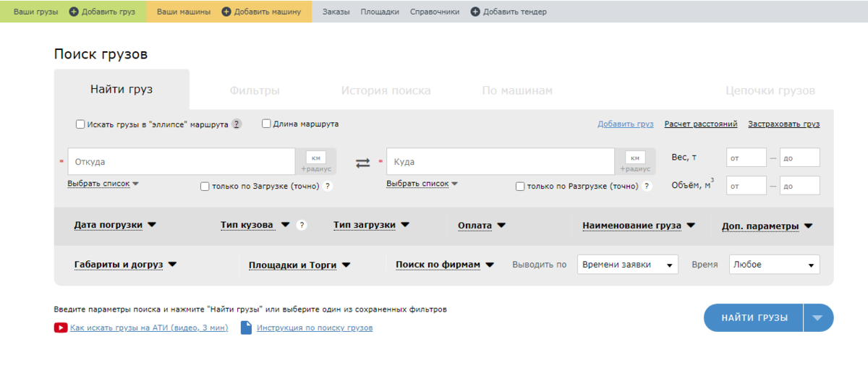Open Площадки menu item

(380, 12)
